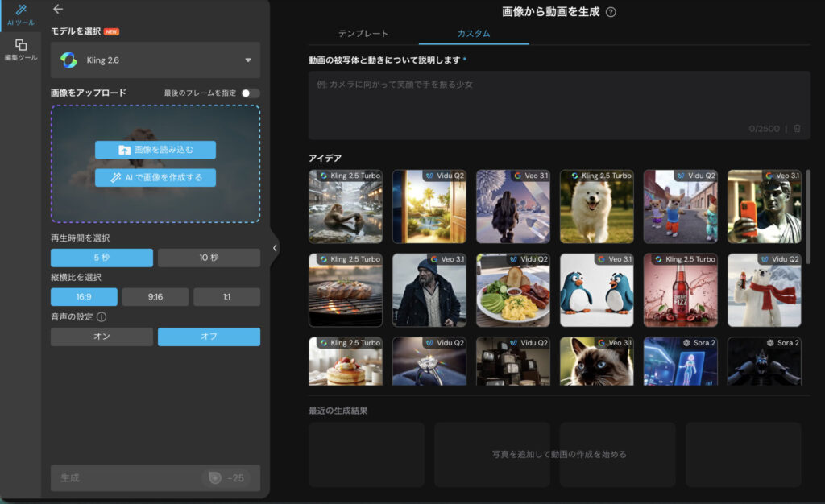Select the two penguins Veo 3.1 thumbnail
This screenshot has width=825, height=504.
[595, 290]
